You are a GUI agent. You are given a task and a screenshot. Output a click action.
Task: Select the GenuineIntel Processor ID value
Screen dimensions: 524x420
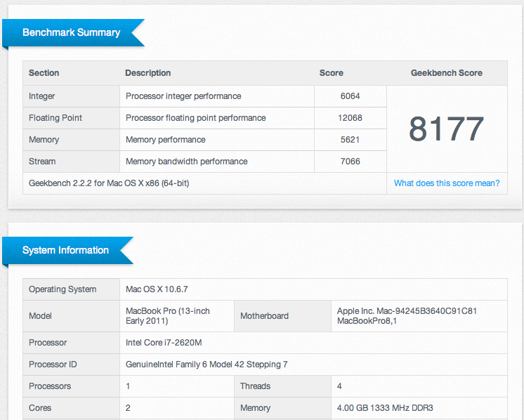pyautogui.click(x=206, y=365)
